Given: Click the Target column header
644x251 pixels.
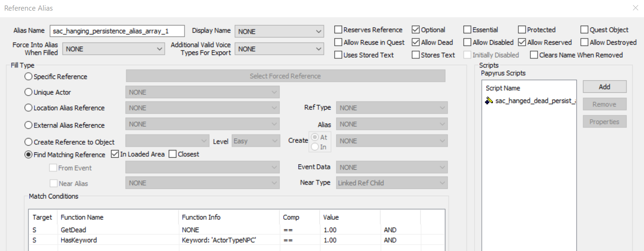Looking at the screenshot, I should [x=43, y=217].
